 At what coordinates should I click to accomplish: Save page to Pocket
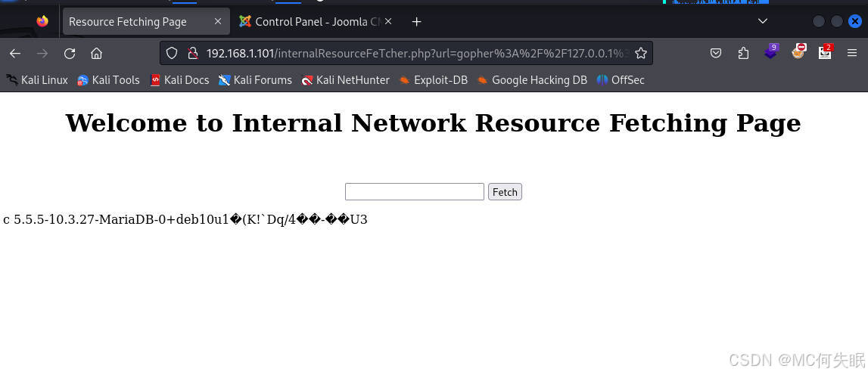716,53
